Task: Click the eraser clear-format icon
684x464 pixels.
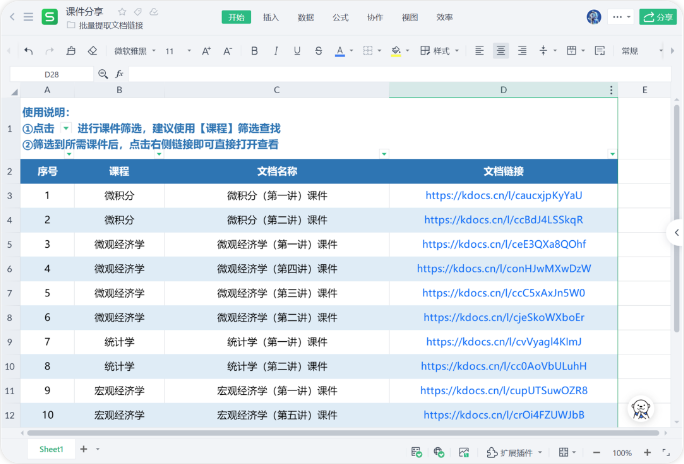Action: coord(92,51)
